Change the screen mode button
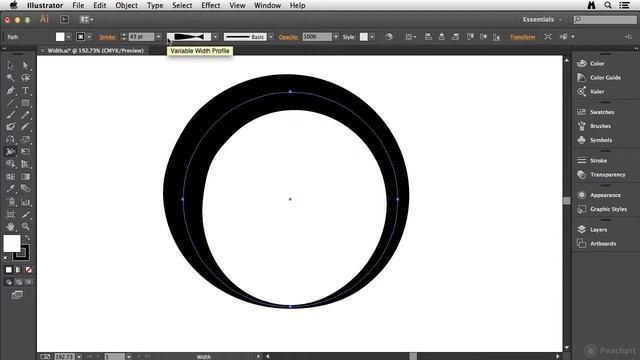640x360 pixels. (17, 295)
